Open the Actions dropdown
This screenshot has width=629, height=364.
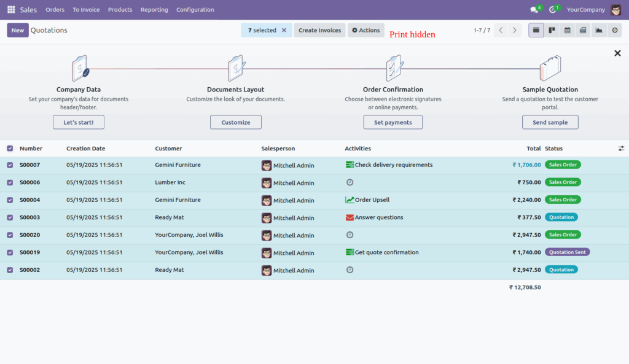(365, 29)
